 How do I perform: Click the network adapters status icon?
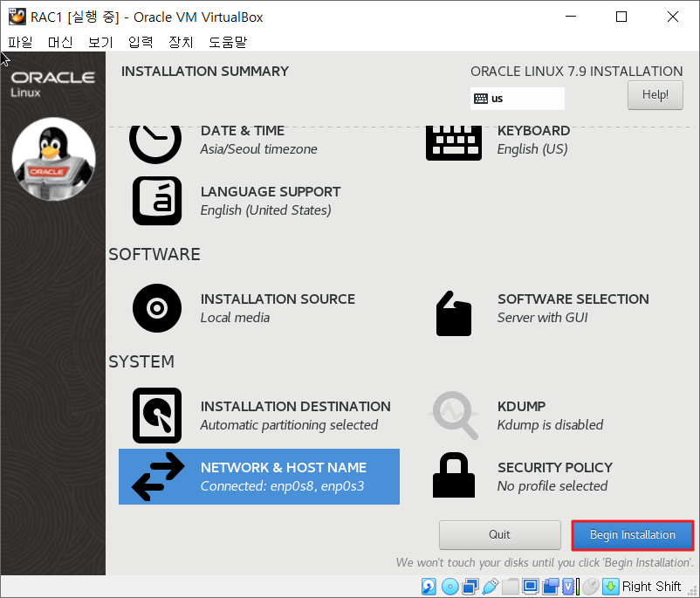[470, 587]
